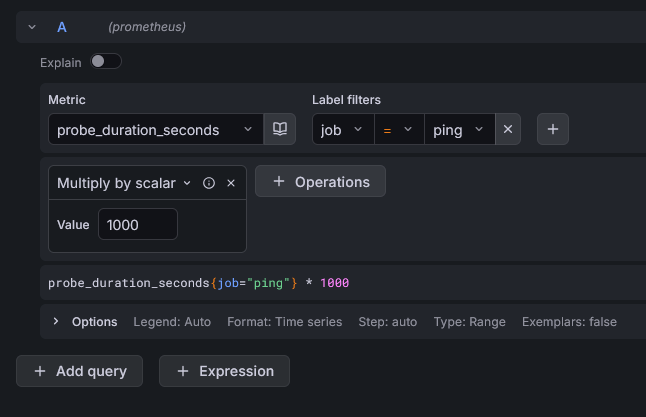This screenshot has width=646, height=417.
Task: Click the raw PromQL query preview text
Action: [198, 283]
